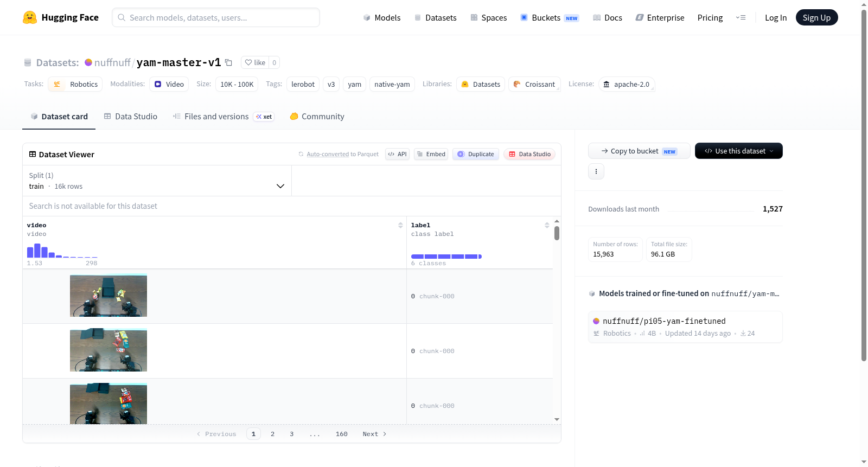Open first video thumbnail in table
The image size is (868, 467).
(x=108, y=296)
